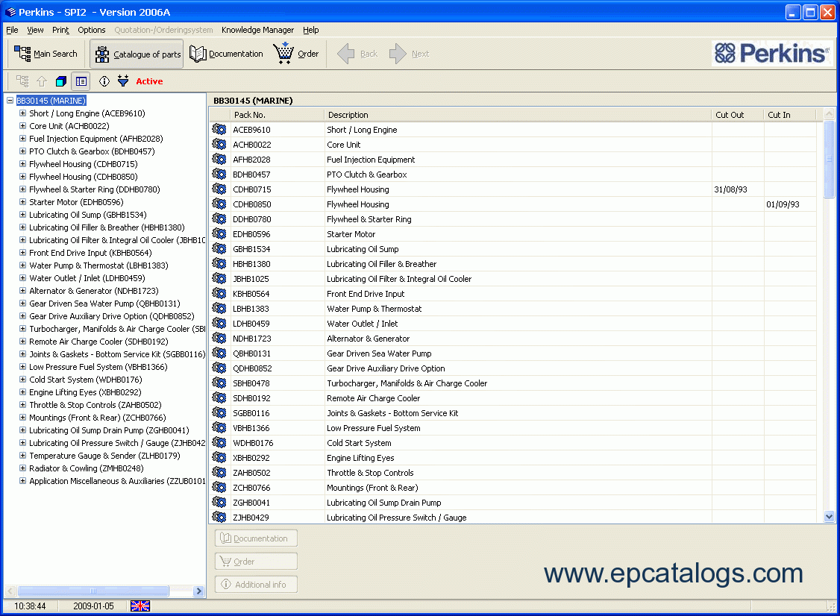Click the Order button below the table
Screen dimensions: 840x616
pyautogui.click(x=256, y=562)
